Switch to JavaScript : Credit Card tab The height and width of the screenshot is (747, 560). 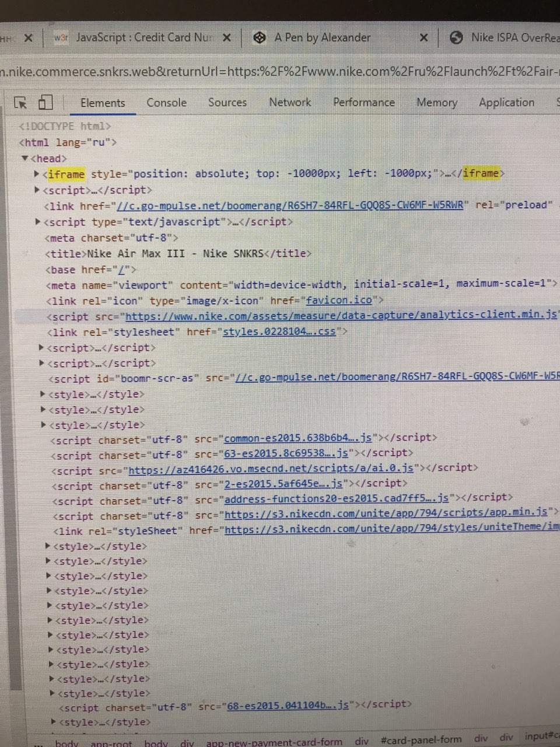(145, 38)
